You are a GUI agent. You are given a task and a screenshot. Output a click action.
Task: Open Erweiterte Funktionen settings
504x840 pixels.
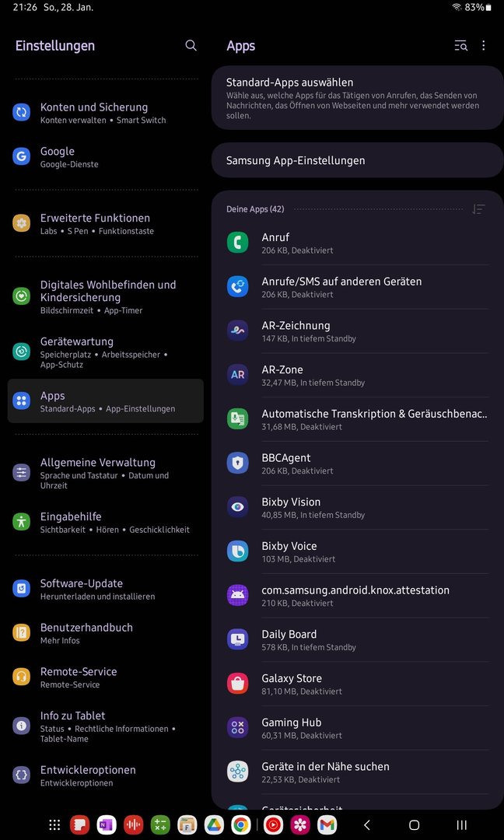106,224
